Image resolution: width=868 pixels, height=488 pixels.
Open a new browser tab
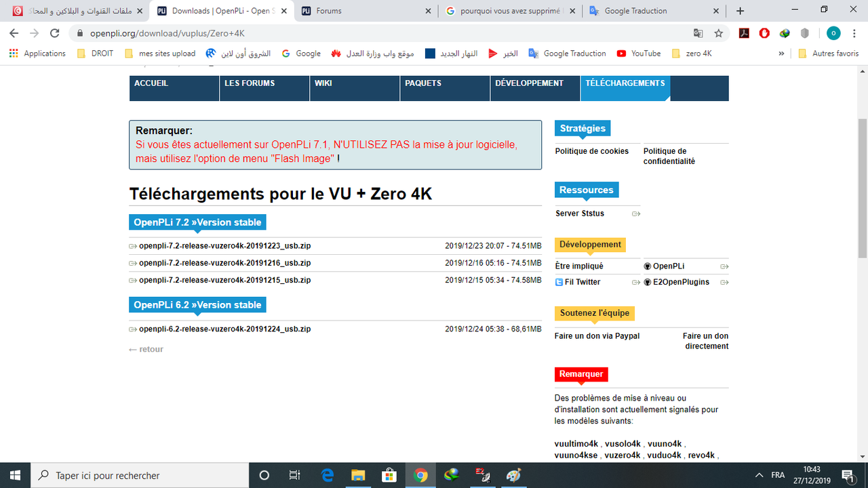740,11
